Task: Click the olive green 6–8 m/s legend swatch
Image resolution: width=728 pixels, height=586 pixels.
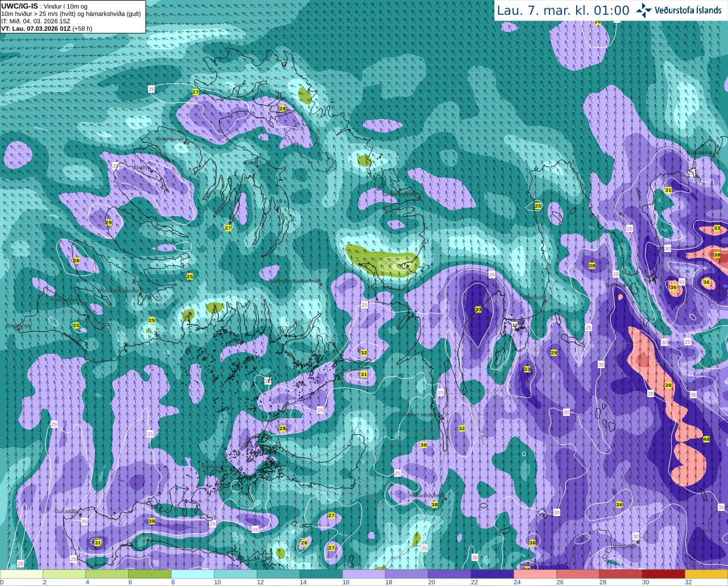Action: (150, 574)
